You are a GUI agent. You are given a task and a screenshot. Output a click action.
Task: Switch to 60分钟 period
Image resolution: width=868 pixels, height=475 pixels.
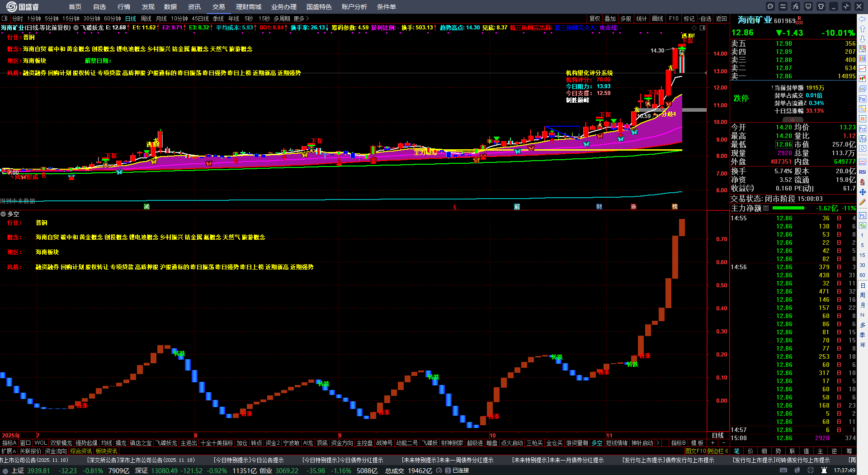pyautogui.click(x=113, y=19)
